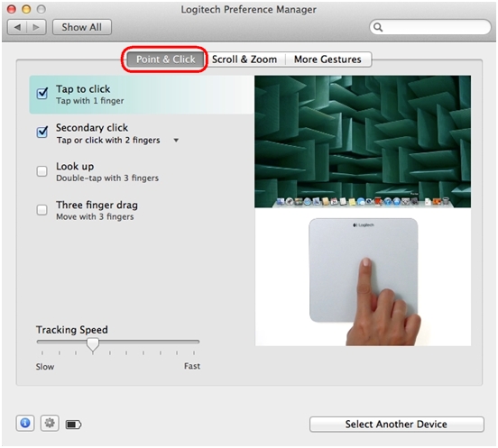Click in the search field
This screenshot has height=448, width=498.
click(x=430, y=27)
